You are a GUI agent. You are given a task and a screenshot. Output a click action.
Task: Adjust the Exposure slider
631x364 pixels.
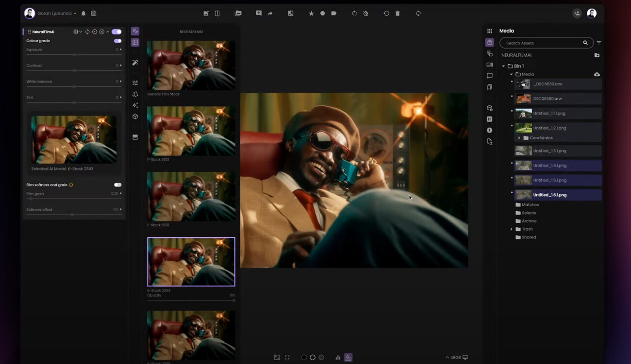tap(74, 55)
